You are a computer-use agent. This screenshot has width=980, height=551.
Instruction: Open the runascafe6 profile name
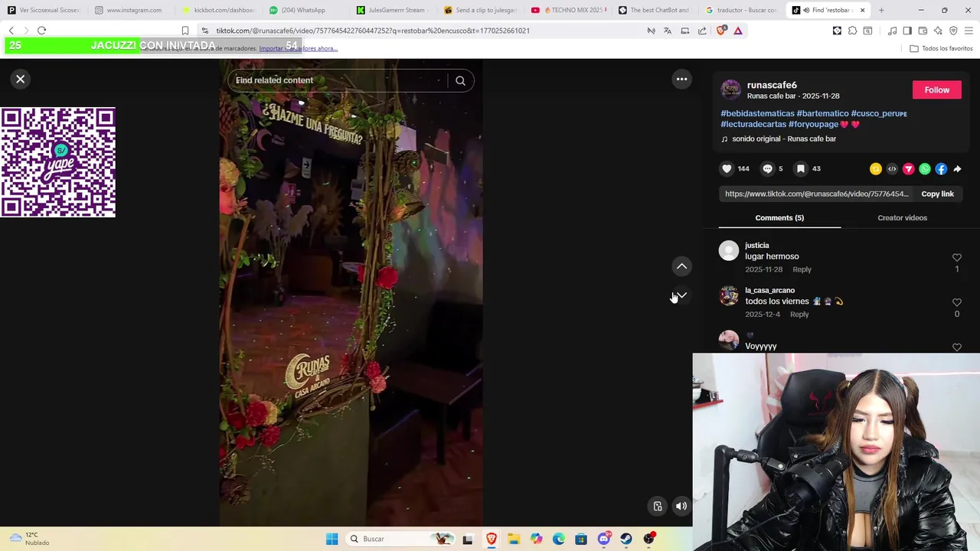[x=772, y=85]
